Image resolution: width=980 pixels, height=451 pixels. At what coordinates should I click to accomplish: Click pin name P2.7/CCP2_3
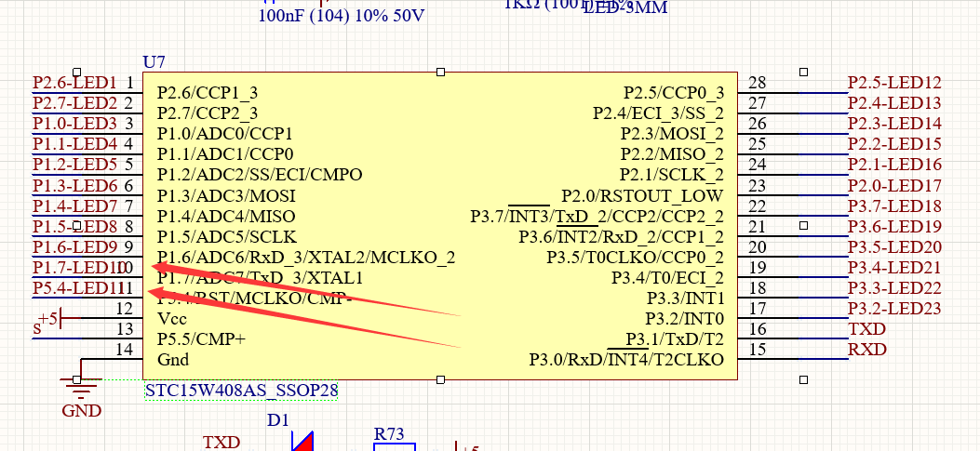[x=208, y=113]
